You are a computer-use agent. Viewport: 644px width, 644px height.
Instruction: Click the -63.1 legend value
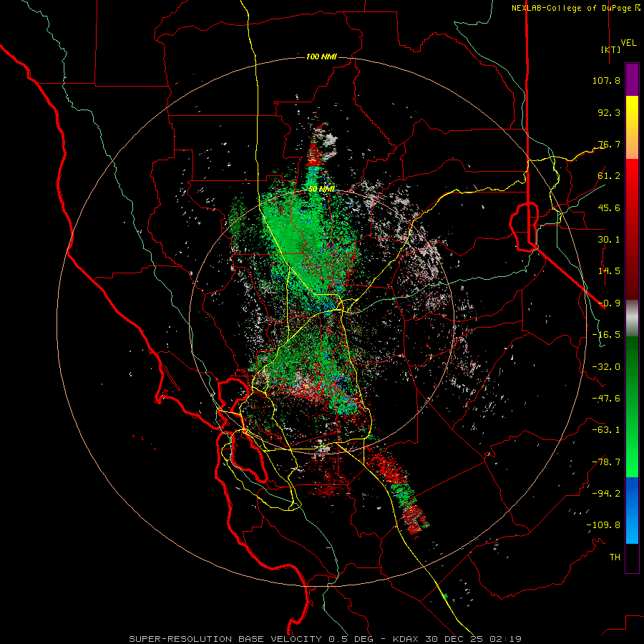tap(606, 430)
